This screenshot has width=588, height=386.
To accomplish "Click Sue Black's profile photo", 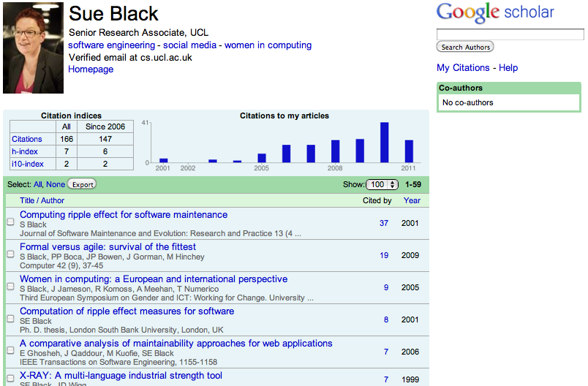I will point(33,48).
